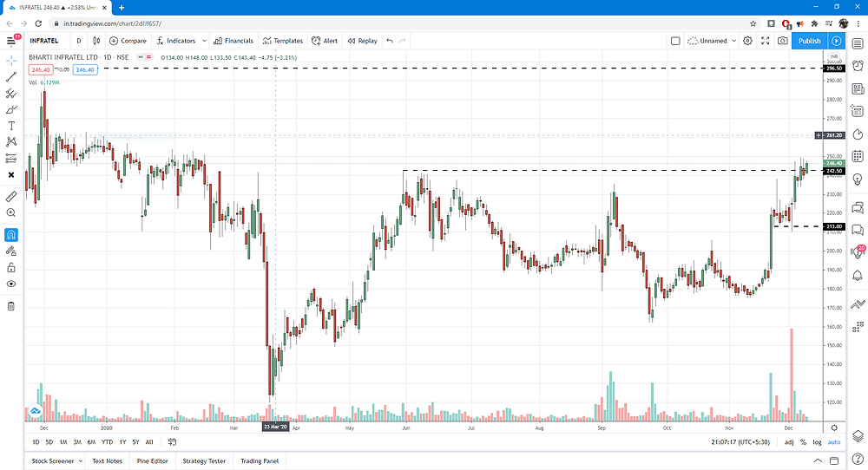Open the Text Notes tab
The image size is (868, 470).
tap(108, 461)
